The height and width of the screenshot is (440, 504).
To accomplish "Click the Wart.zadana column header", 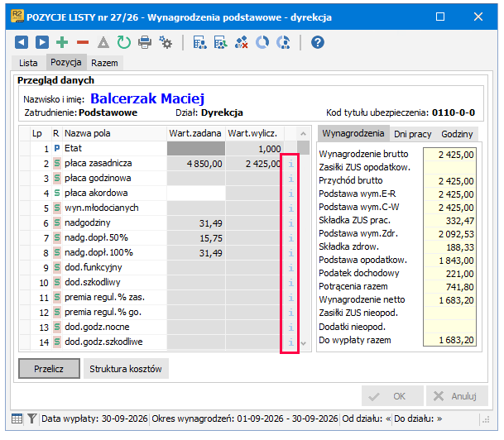I will pos(196,133).
